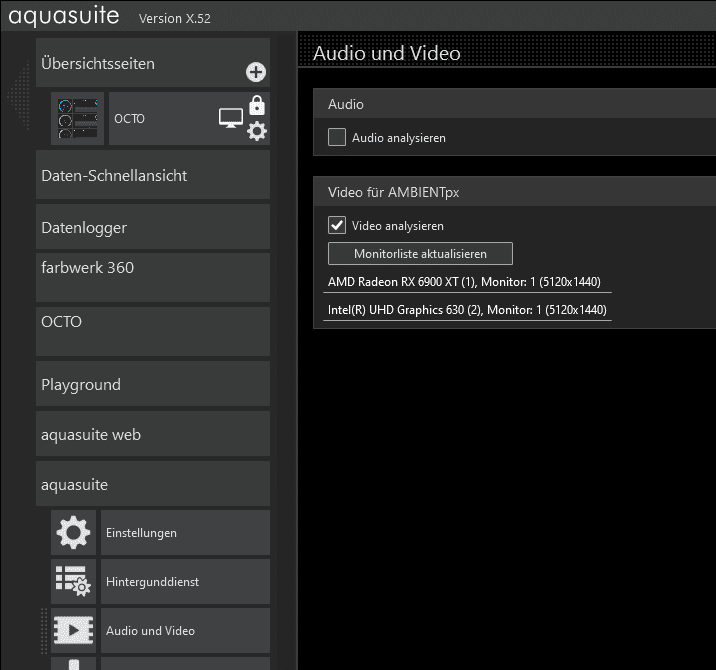Viewport: 716px width, 670px height.
Task: Open the Einstellungen menu entry
Action: [185, 533]
